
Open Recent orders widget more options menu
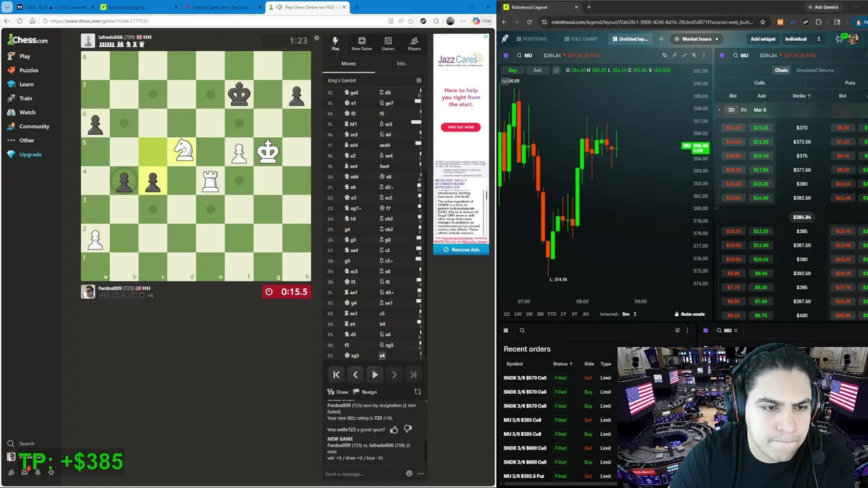(x=687, y=331)
